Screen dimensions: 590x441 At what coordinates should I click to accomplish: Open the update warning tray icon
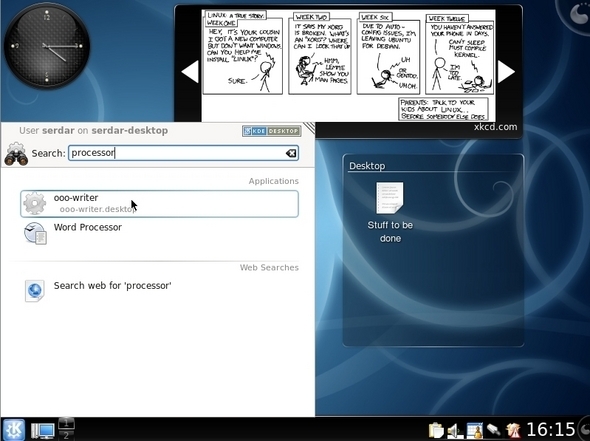[x=513, y=430]
